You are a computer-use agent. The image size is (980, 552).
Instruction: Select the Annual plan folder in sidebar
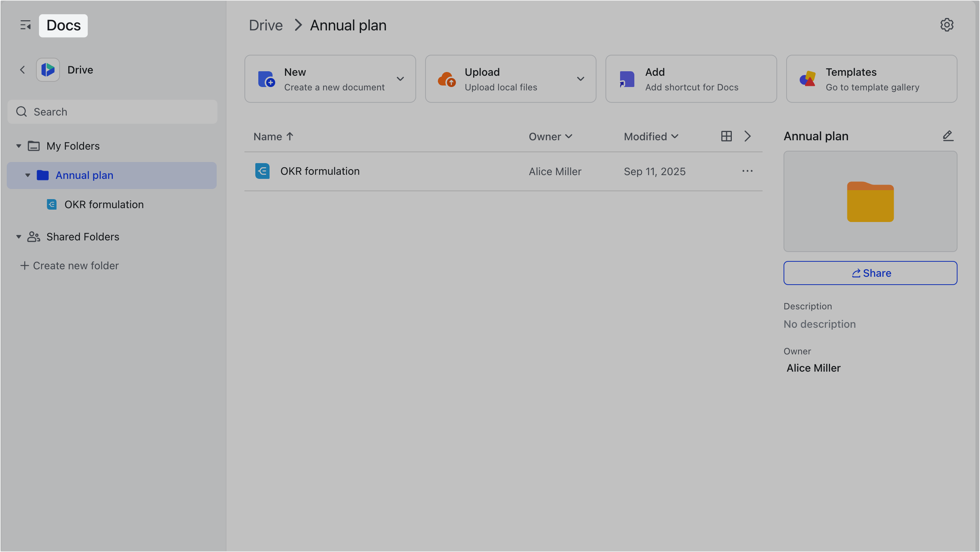[112, 175]
